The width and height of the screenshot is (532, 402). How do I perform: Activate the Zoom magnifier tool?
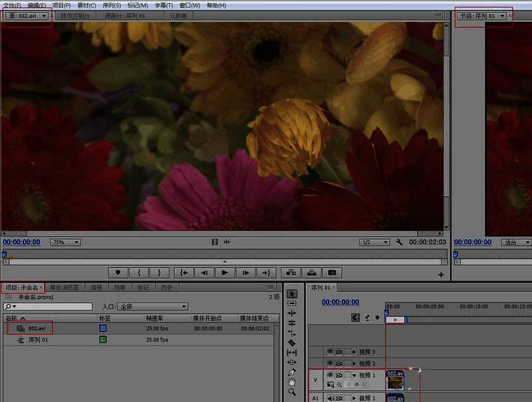click(x=291, y=393)
